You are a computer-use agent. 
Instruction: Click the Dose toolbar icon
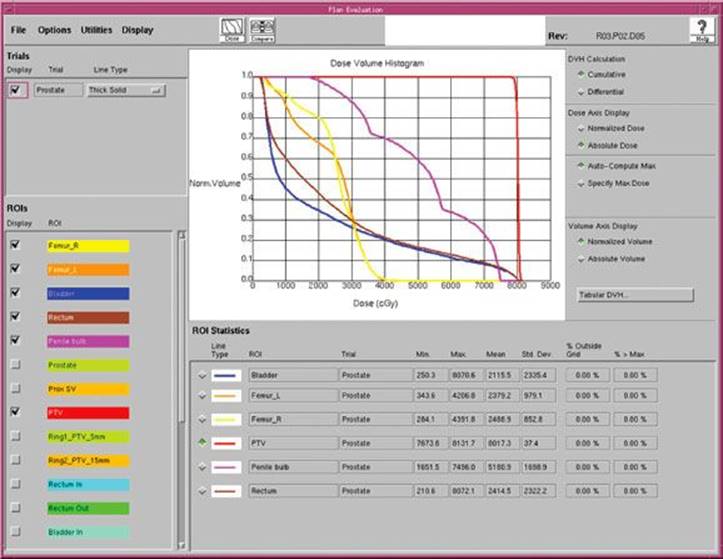(232, 30)
